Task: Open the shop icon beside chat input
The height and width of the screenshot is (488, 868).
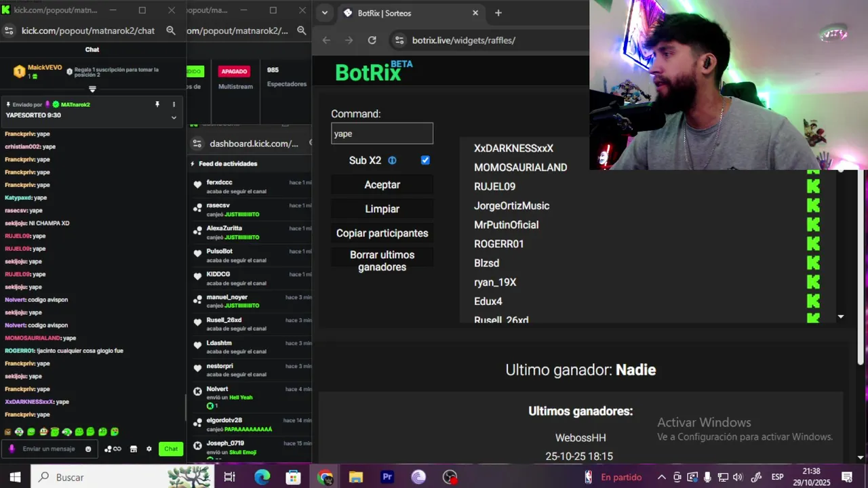Action: tap(134, 449)
